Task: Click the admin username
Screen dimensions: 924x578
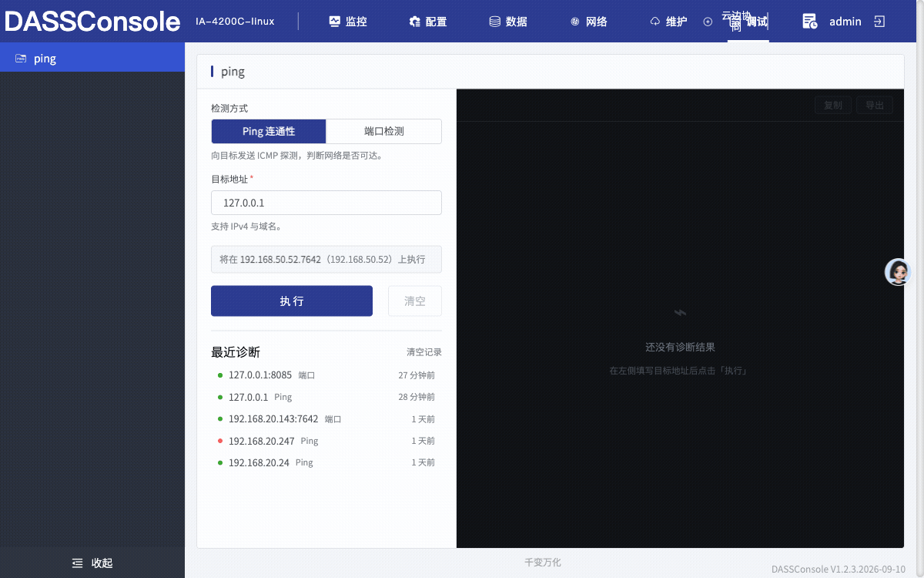Action: point(845,22)
